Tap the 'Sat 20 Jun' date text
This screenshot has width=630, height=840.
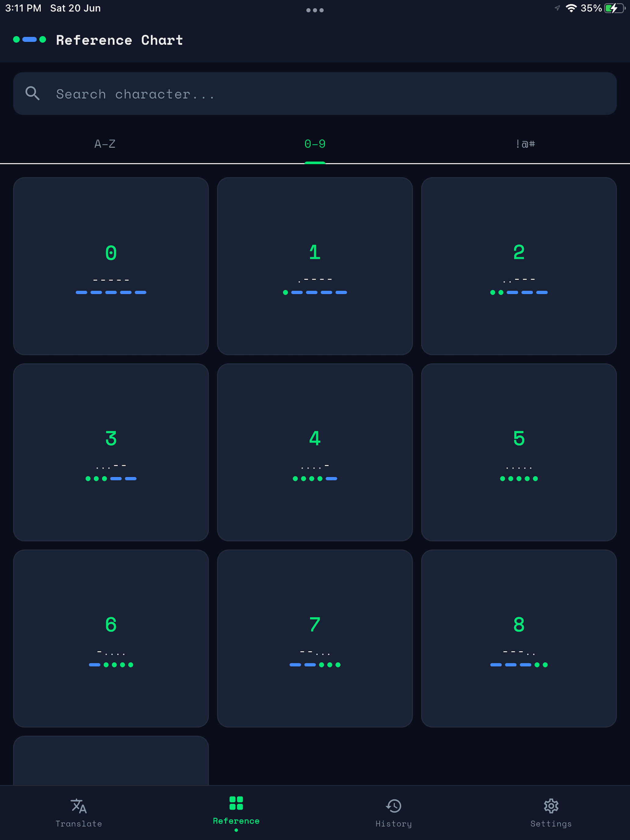[76, 8]
